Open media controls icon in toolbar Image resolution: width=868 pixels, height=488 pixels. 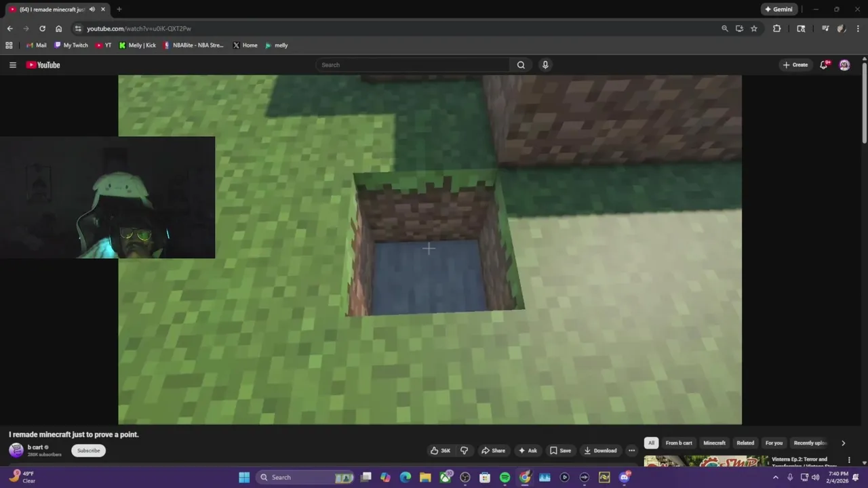click(x=825, y=28)
